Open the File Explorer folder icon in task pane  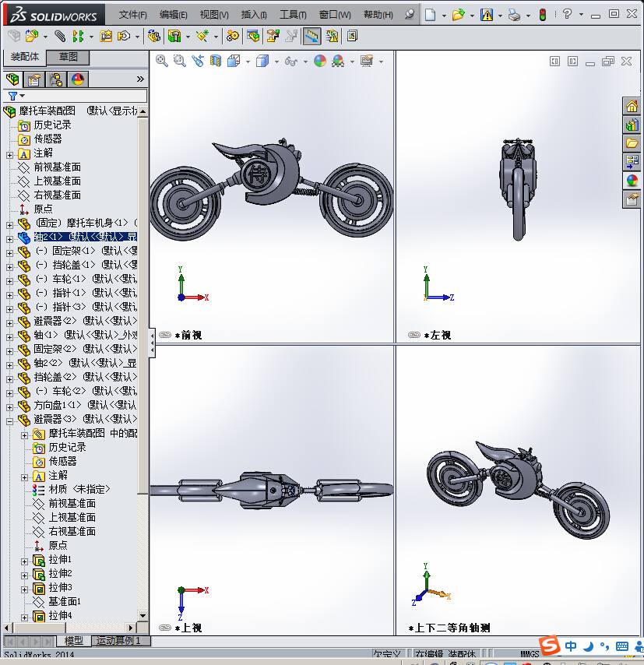click(632, 143)
